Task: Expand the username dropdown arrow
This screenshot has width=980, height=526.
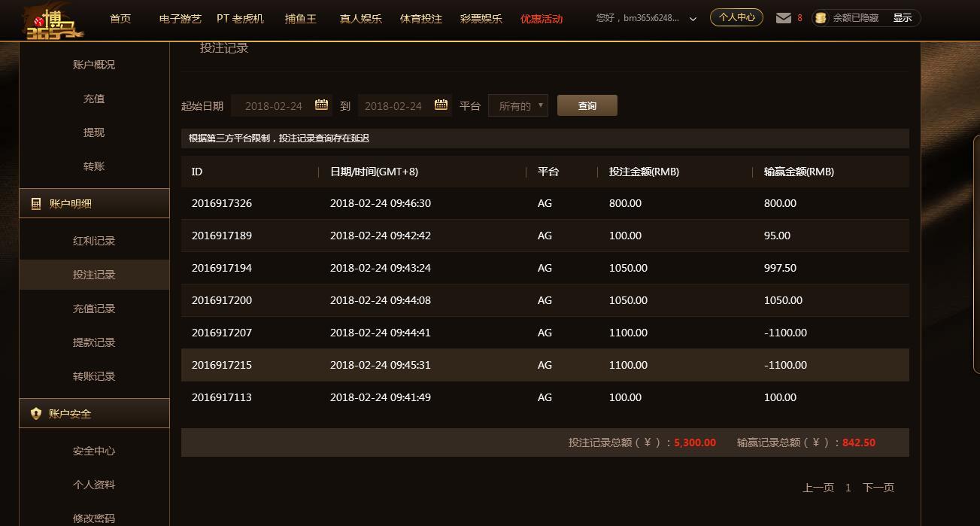Action: [693, 19]
